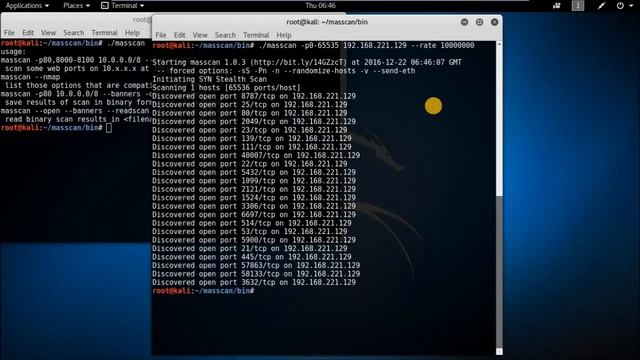Click the prompt line in back terminal
Viewport: 640px width, 360px height.
click(56, 128)
